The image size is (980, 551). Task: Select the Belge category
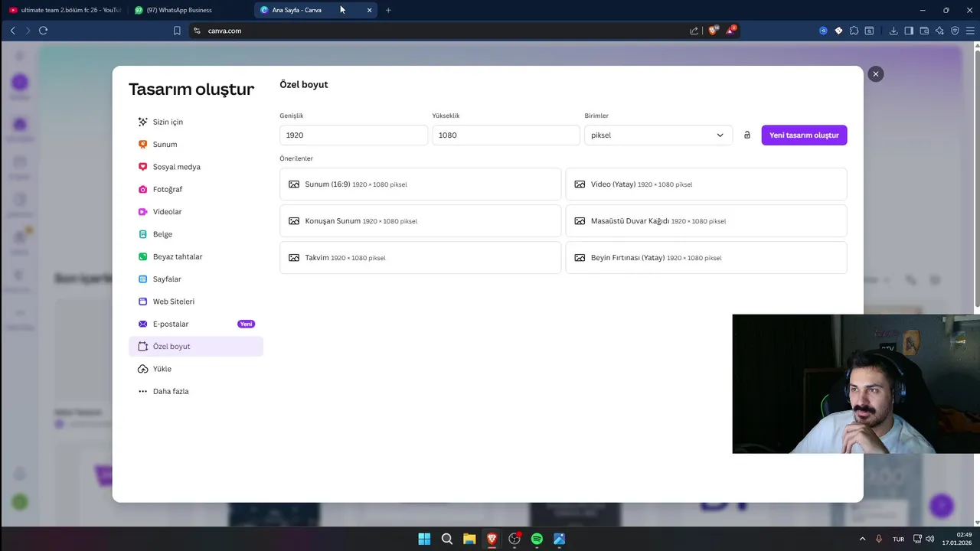196,234
